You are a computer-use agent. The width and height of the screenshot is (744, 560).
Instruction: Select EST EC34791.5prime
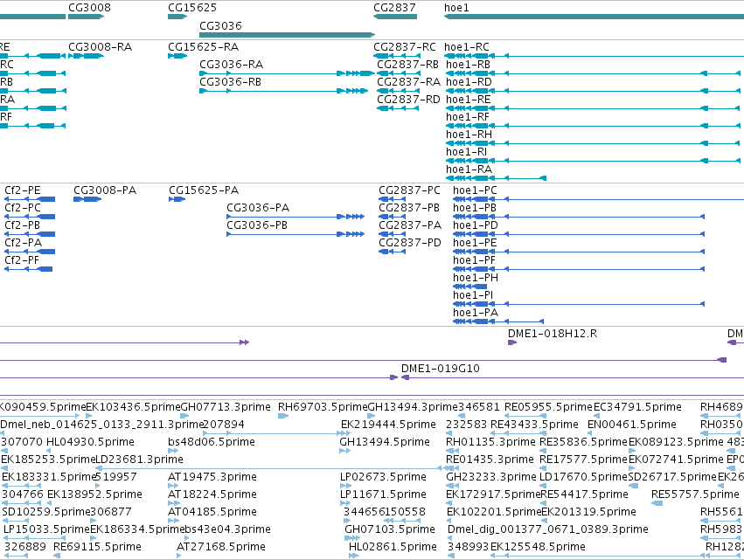[x=637, y=407]
